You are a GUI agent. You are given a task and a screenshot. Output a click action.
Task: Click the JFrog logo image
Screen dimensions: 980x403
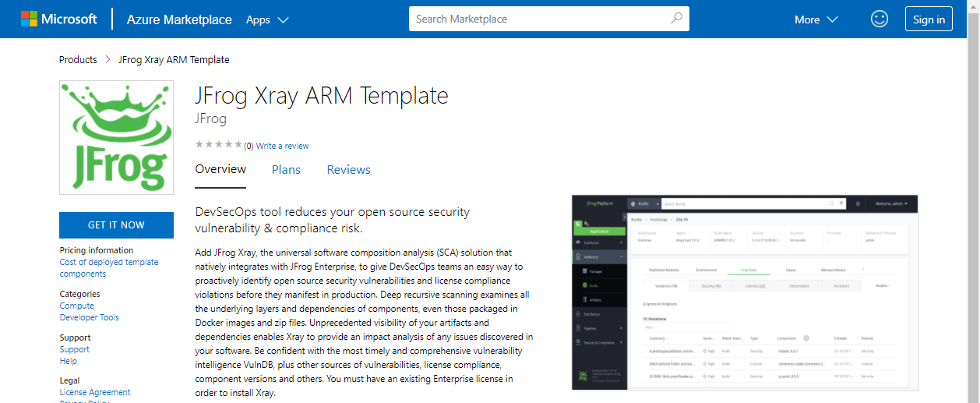click(x=117, y=138)
